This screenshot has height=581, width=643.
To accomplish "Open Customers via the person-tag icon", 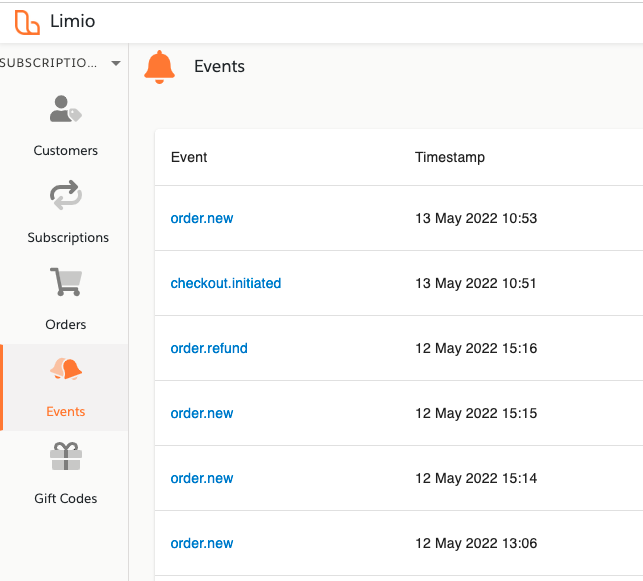I will (66, 109).
